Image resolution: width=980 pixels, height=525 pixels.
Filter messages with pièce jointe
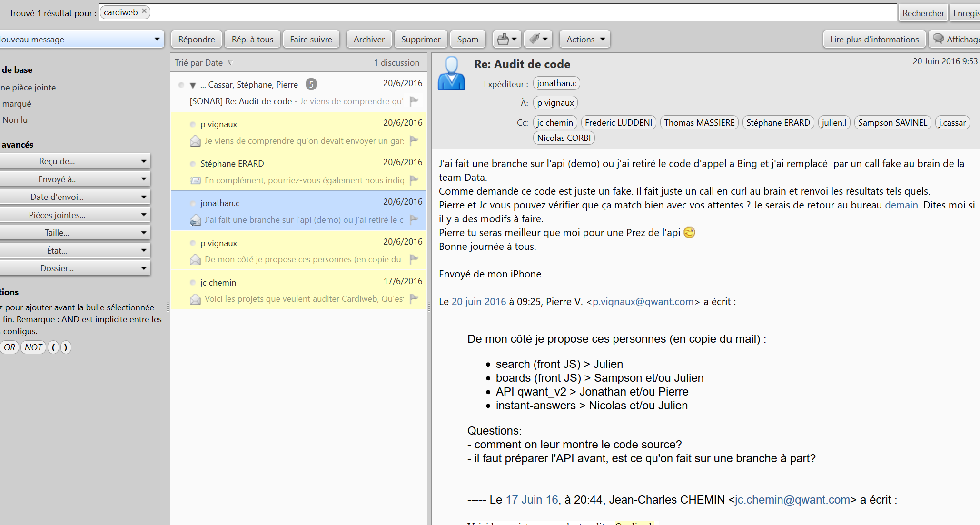click(x=28, y=88)
